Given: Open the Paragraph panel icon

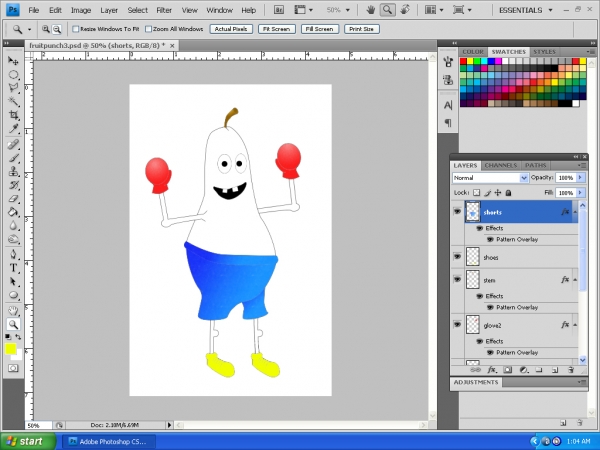Looking at the screenshot, I should point(448,123).
